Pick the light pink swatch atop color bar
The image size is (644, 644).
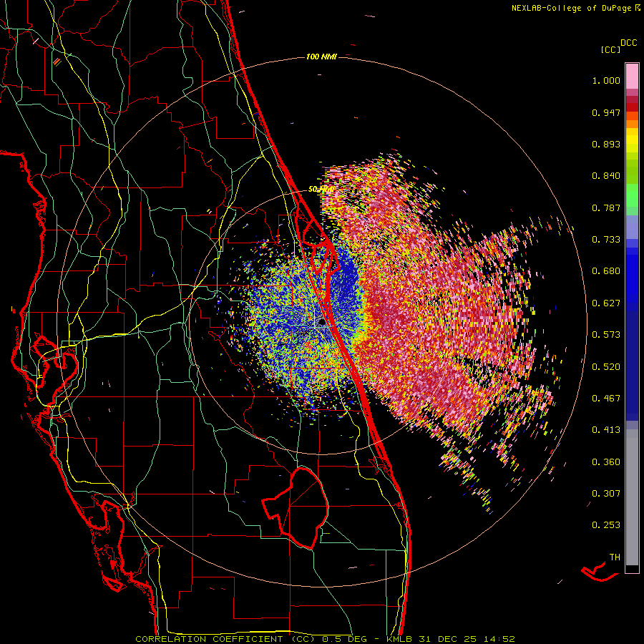point(632,76)
